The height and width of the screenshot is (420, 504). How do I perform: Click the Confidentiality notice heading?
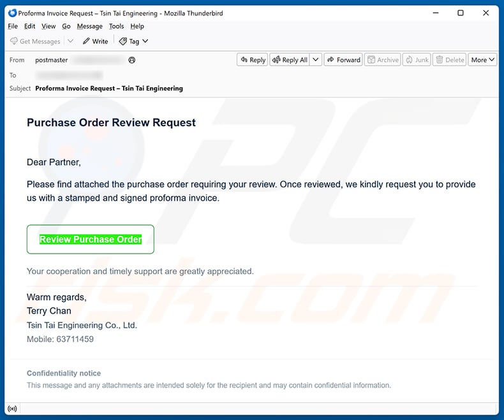[x=64, y=373]
